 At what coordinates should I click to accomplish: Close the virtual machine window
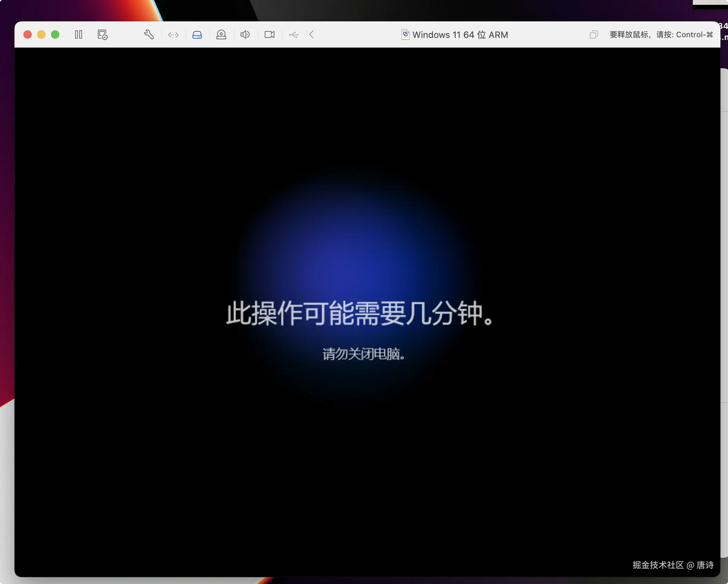[28, 34]
